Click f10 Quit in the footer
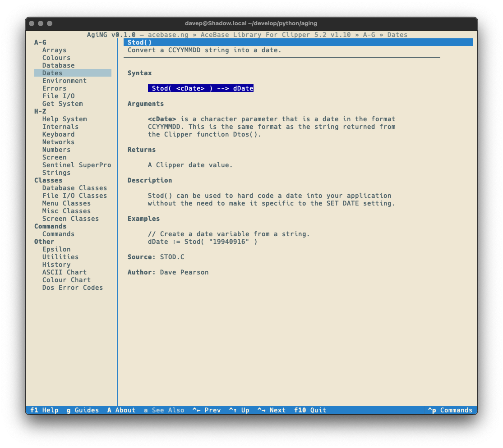The height and width of the screenshot is (448, 503). click(x=310, y=410)
